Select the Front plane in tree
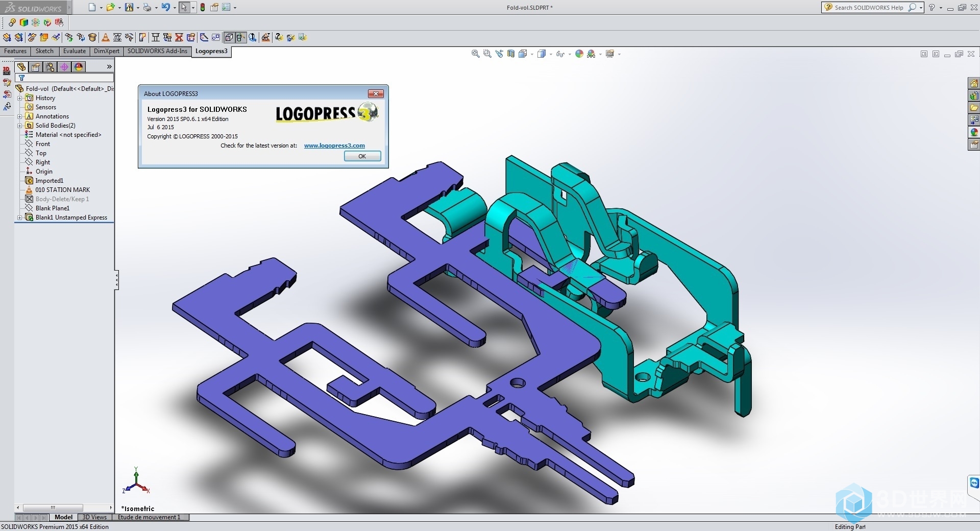980x531 pixels. [x=43, y=144]
